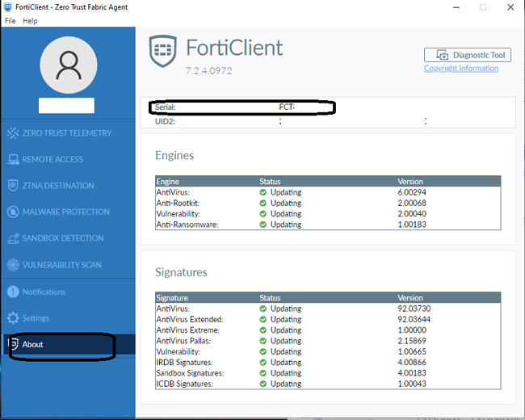Click the Signatures section heading
Screen dimensions: 525x420
click(181, 272)
